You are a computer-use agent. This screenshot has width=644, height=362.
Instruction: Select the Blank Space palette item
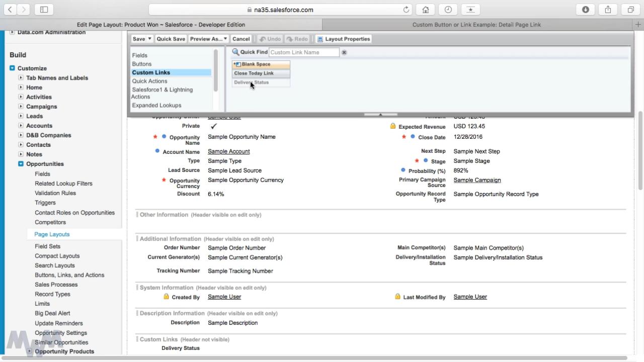pos(261,64)
